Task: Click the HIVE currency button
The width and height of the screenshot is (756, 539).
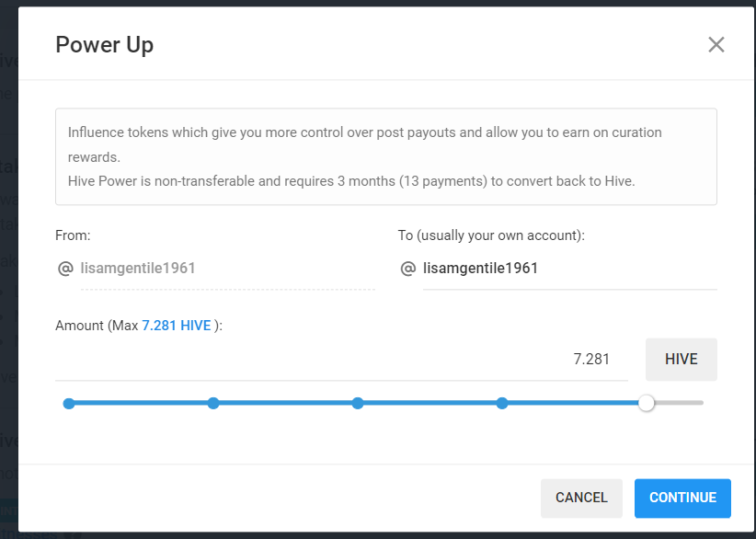Action: (681, 359)
